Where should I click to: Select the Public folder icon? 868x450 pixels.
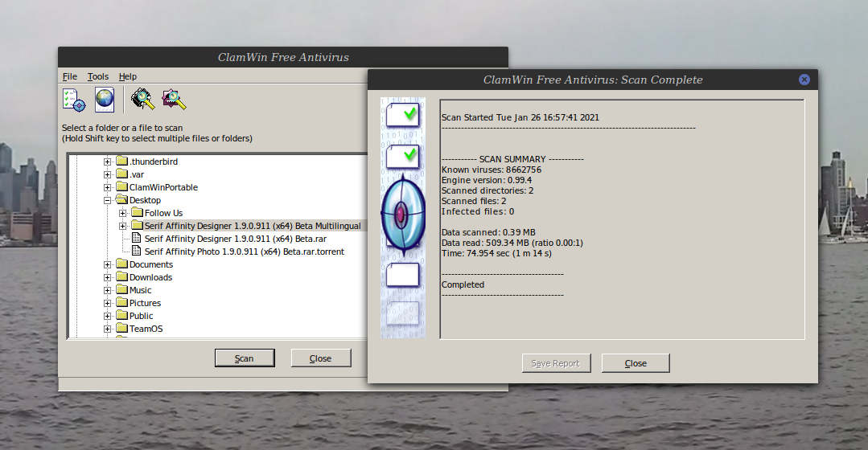click(121, 315)
